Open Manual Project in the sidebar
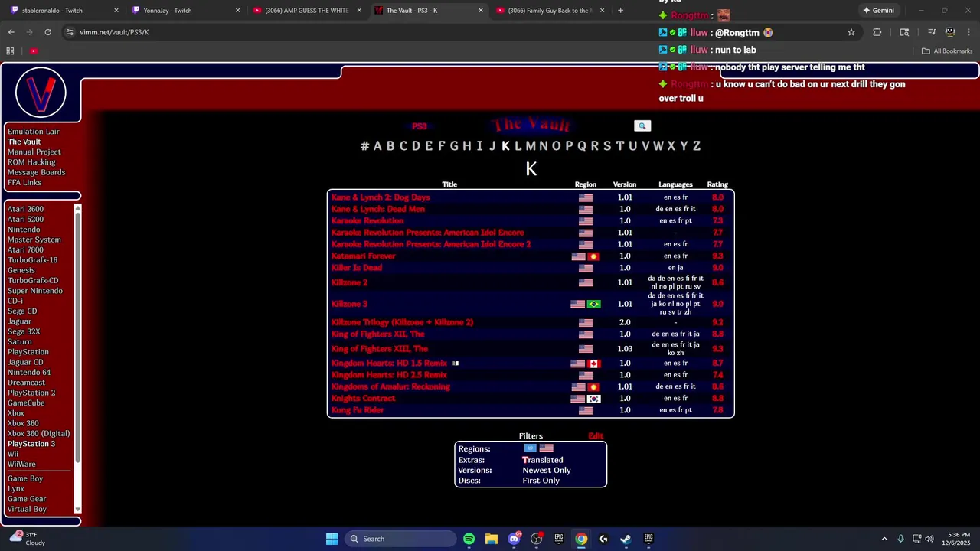980x551 pixels. click(x=34, y=152)
